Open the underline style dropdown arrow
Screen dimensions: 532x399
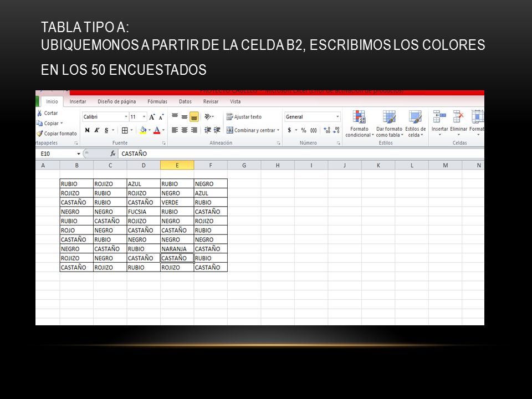pos(113,130)
